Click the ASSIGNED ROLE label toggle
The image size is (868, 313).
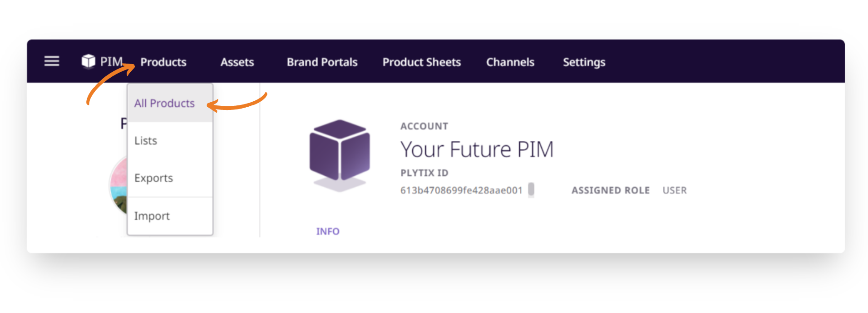tap(611, 190)
